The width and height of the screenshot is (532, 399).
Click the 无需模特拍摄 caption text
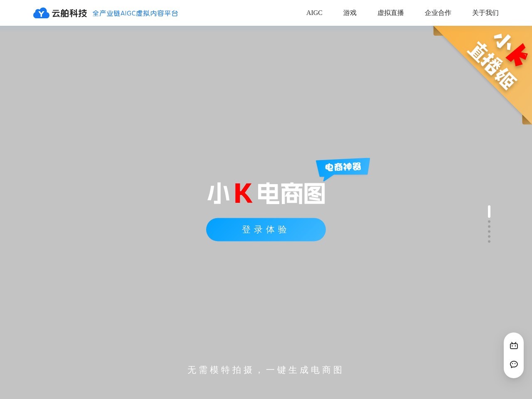[264, 370]
